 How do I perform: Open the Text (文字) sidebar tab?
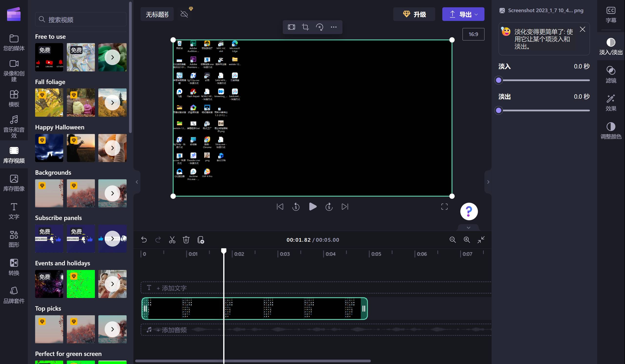pos(14,211)
